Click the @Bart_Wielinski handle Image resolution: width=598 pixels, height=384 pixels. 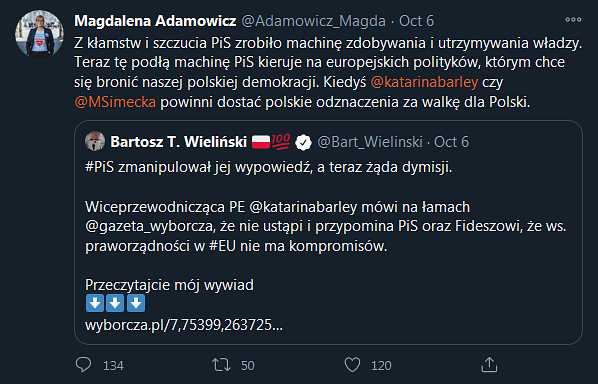[x=370, y=142]
